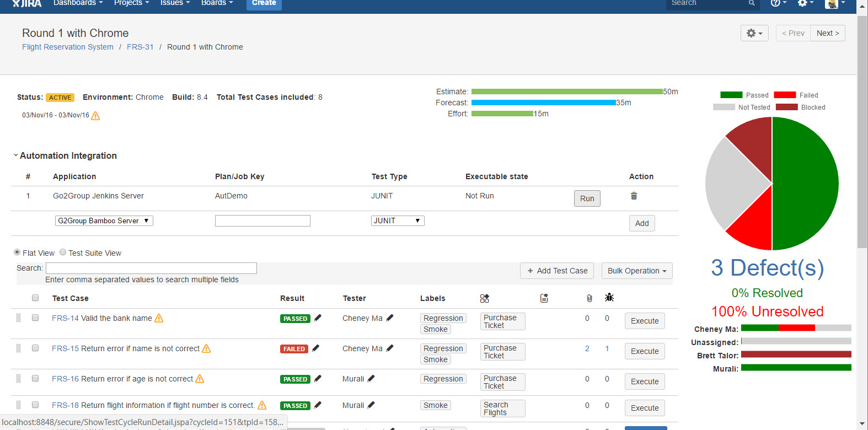The image size is (868, 430).
Task: Open G2Group Bamboo Server application dropdown
Action: pos(104,221)
